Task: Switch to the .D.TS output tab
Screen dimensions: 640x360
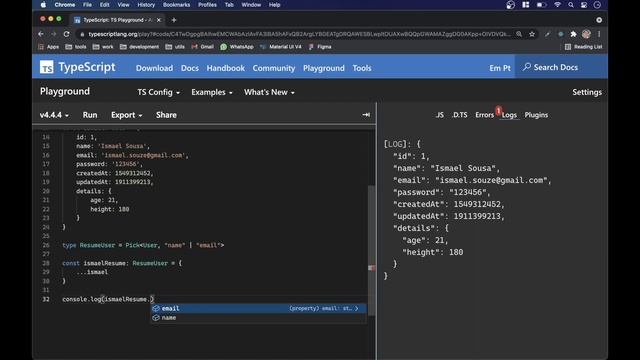Action: tap(460, 115)
